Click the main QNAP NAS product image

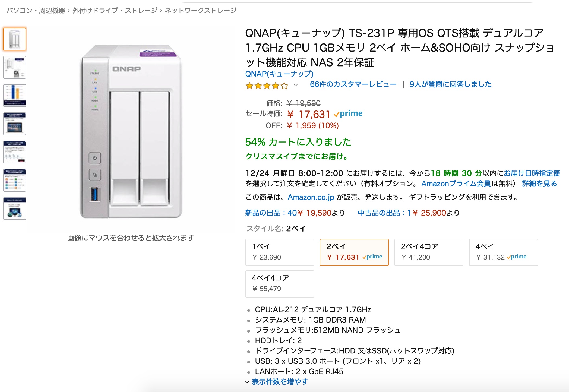click(131, 131)
